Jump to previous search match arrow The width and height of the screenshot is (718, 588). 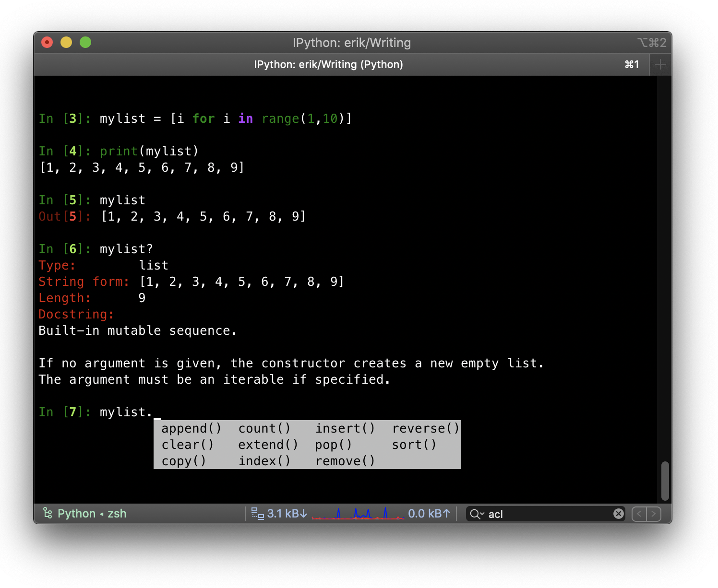pyautogui.click(x=639, y=514)
